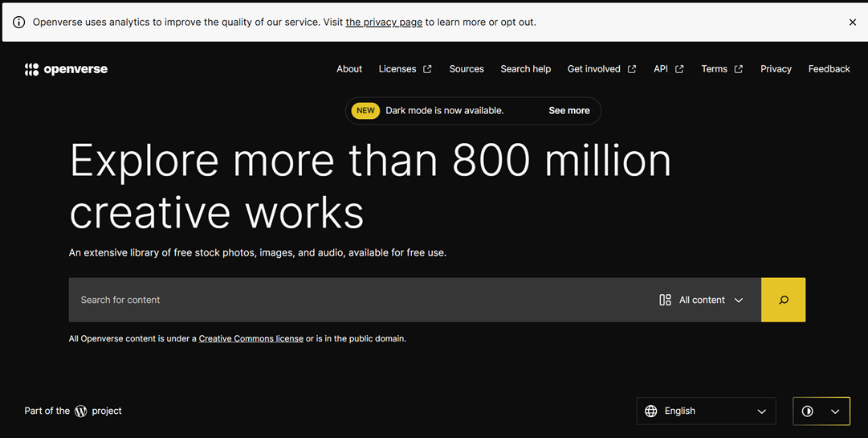This screenshot has height=438, width=868.
Task: Click the WordPress logo in footer
Action: [81, 411]
